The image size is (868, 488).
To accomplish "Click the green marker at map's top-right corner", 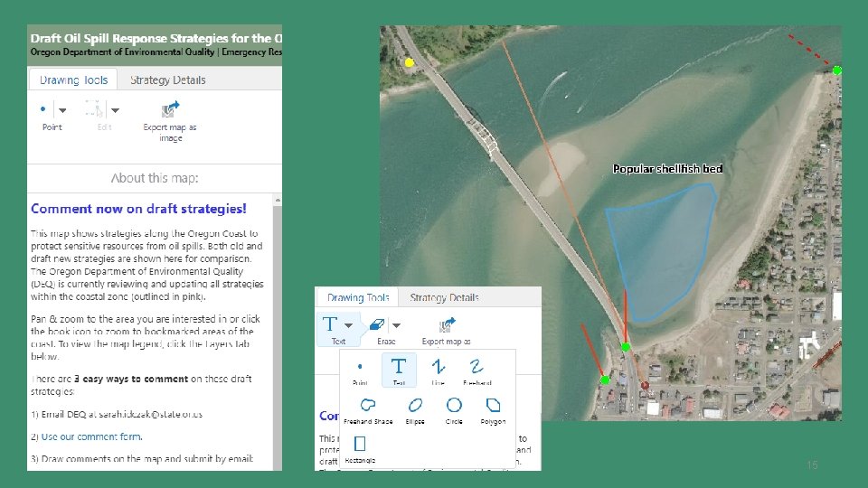I will (x=837, y=70).
